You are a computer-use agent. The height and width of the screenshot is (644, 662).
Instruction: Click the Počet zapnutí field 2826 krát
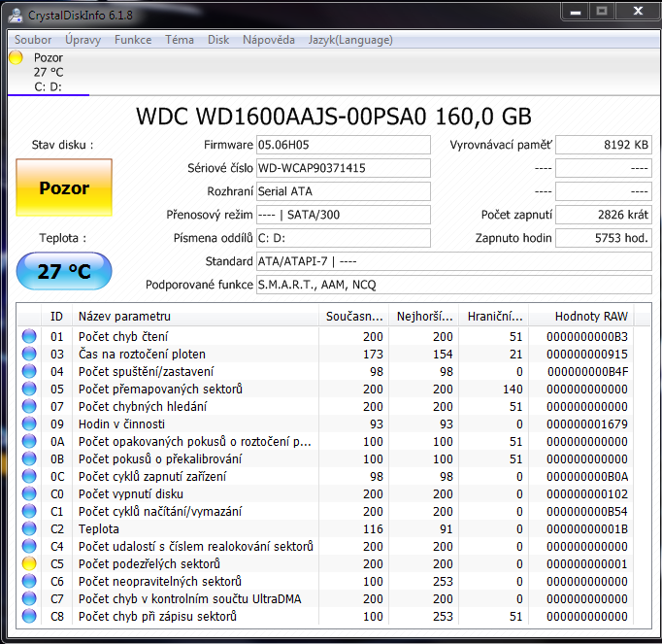pos(604,215)
